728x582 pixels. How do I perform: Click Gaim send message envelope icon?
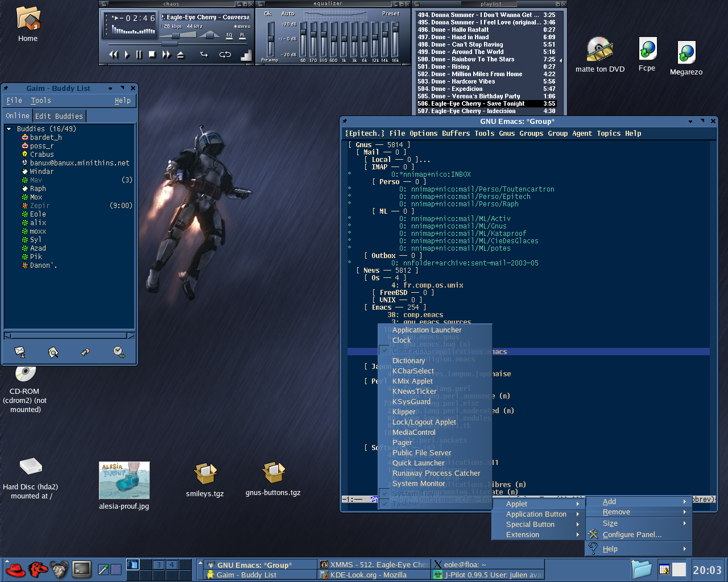tap(20, 352)
